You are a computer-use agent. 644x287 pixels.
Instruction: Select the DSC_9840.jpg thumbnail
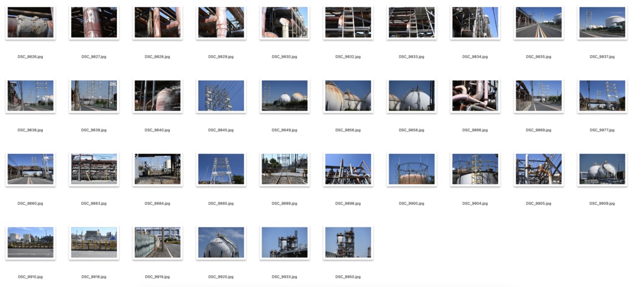click(158, 96)
